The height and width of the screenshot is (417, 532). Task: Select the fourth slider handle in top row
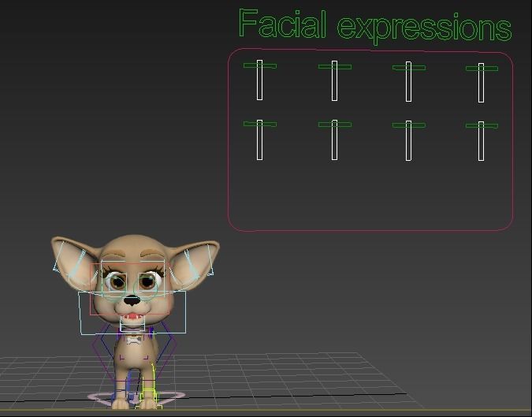click(482, 69)
